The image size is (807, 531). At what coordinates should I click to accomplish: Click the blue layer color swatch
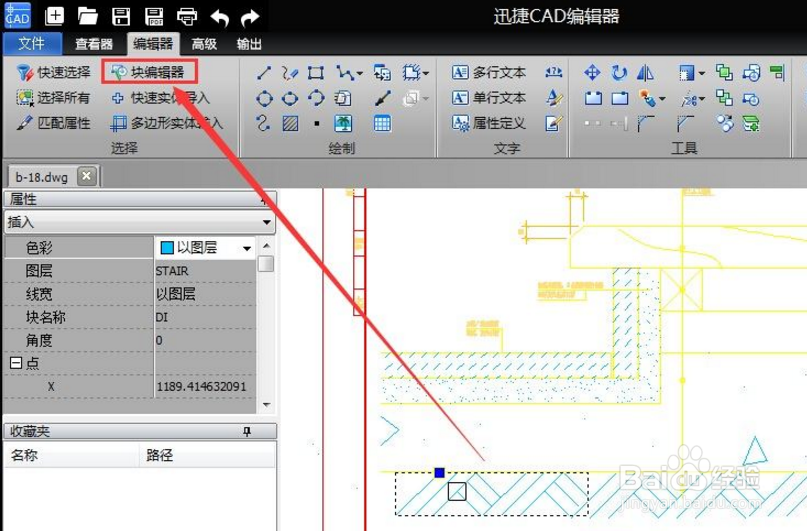(x=167, y=248)
